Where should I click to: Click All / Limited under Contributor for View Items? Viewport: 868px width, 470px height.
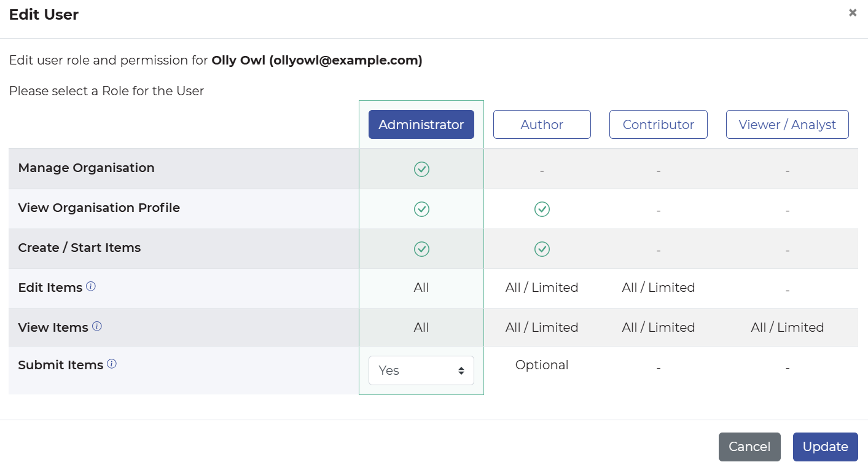pyautogui.click(x=658, y=327)
